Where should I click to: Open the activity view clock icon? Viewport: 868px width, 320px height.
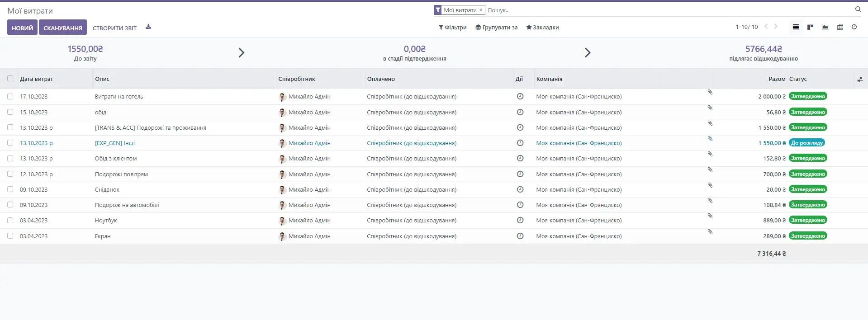pos(854,27)
